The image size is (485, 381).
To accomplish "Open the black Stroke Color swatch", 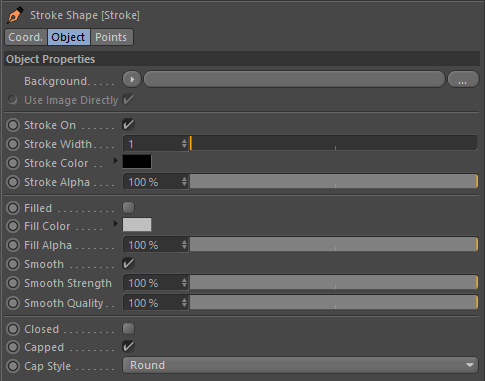I will click(x=137, y=162).
